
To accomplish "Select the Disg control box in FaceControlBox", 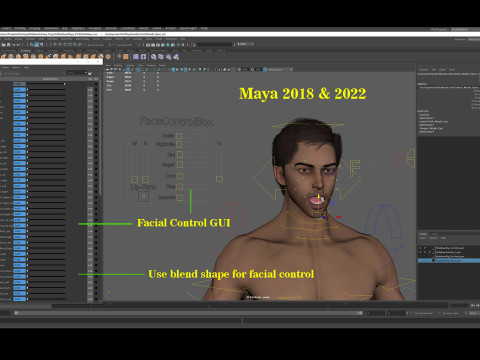I will 179,186.
